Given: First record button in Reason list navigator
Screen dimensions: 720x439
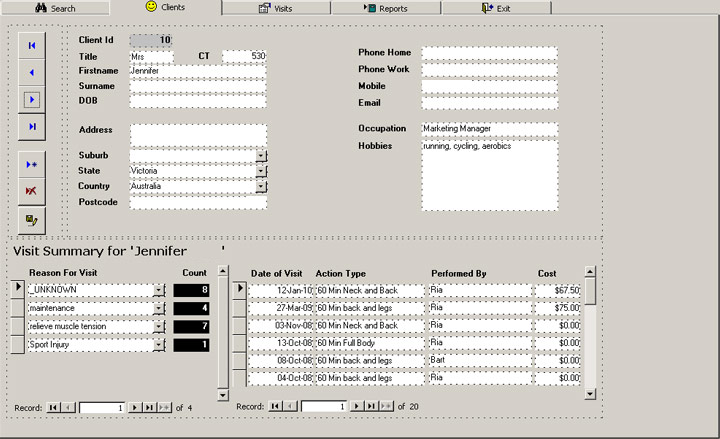Looking at the screenshot, I should 53,407.
